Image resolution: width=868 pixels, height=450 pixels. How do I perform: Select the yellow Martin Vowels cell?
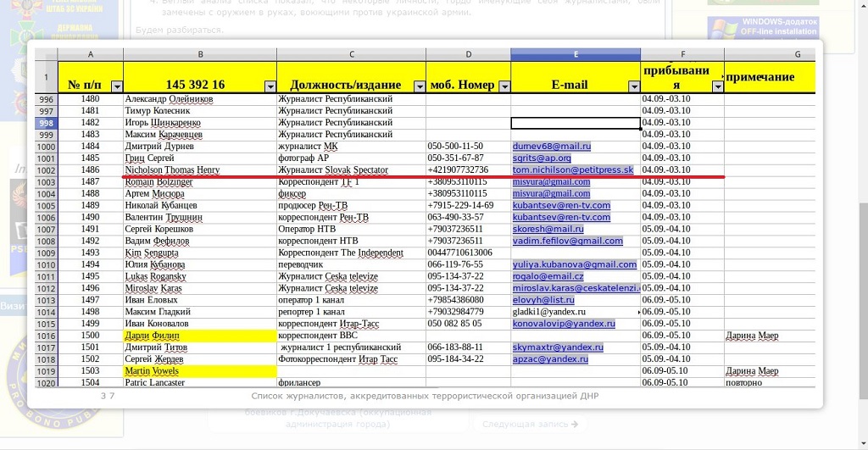(x=199, y=371)
